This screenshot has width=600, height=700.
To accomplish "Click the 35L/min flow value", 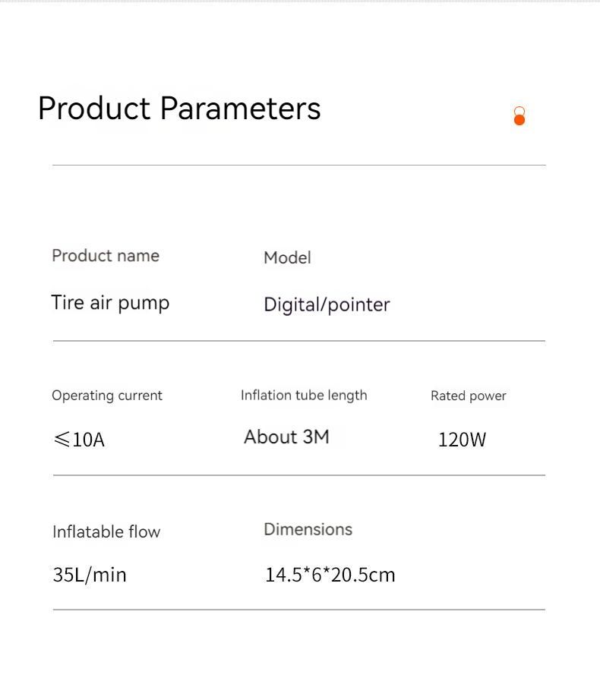I will [x=90, y=575].
